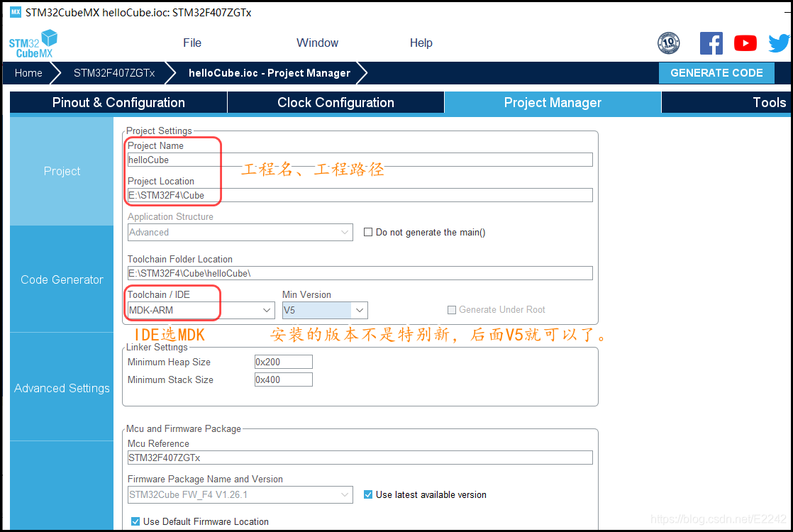
Task: Click STM32F407ZGTx breadcrumb
Action: tap(114, 73)
